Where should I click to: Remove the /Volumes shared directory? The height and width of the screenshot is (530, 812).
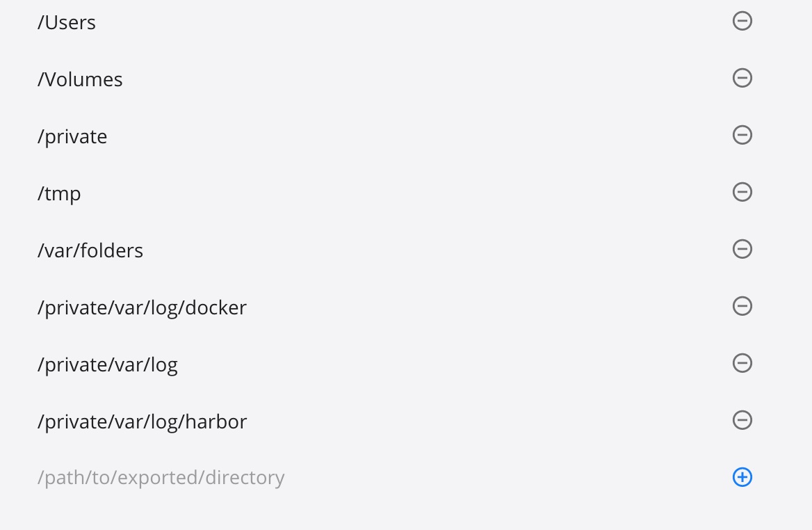tap(742, 78)
